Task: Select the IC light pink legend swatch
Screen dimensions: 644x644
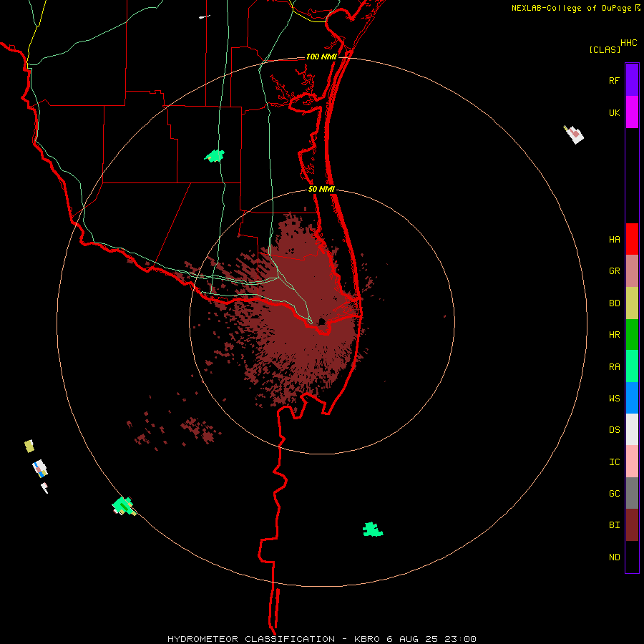Action: coord(632,462)
